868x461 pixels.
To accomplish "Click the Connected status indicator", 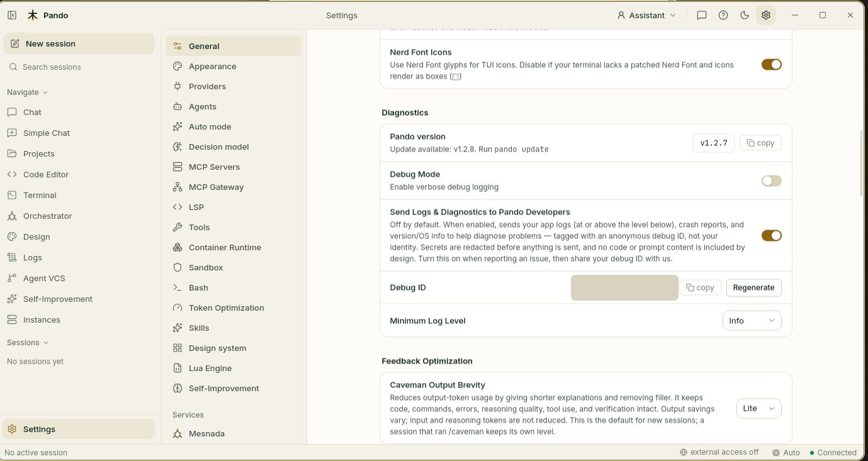I will click(833, 452).
